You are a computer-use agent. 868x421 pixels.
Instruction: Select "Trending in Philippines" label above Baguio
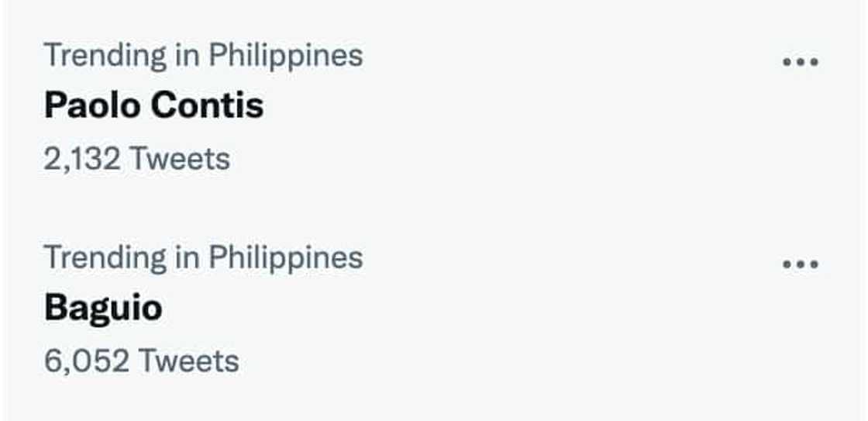203,257
